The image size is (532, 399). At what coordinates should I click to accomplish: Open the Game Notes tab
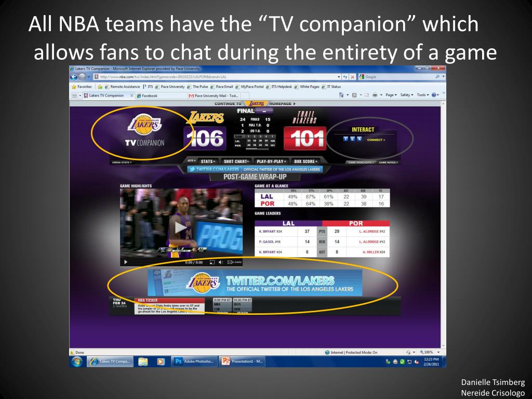point(389,163)
